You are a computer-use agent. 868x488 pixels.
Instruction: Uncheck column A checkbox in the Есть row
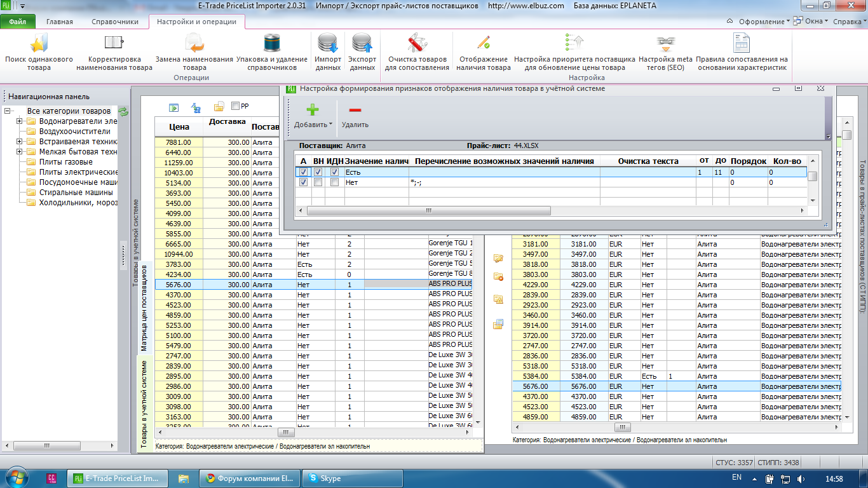click(304, 172)
